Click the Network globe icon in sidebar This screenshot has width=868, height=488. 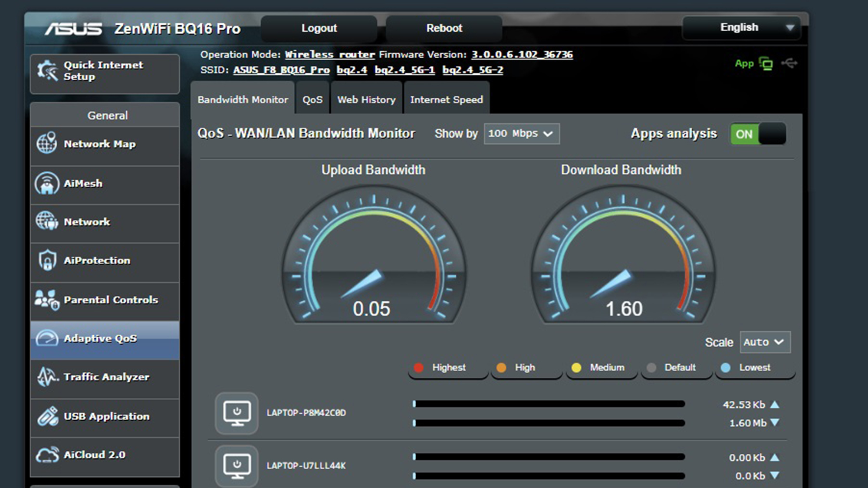point(47,221)
